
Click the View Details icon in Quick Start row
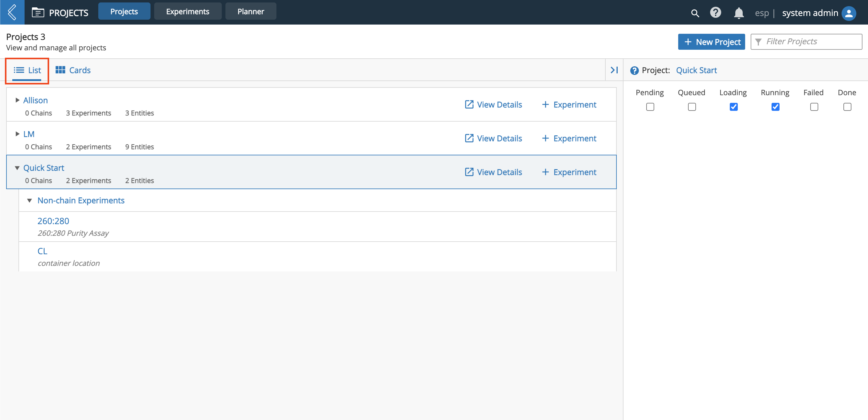pos(469,172)
